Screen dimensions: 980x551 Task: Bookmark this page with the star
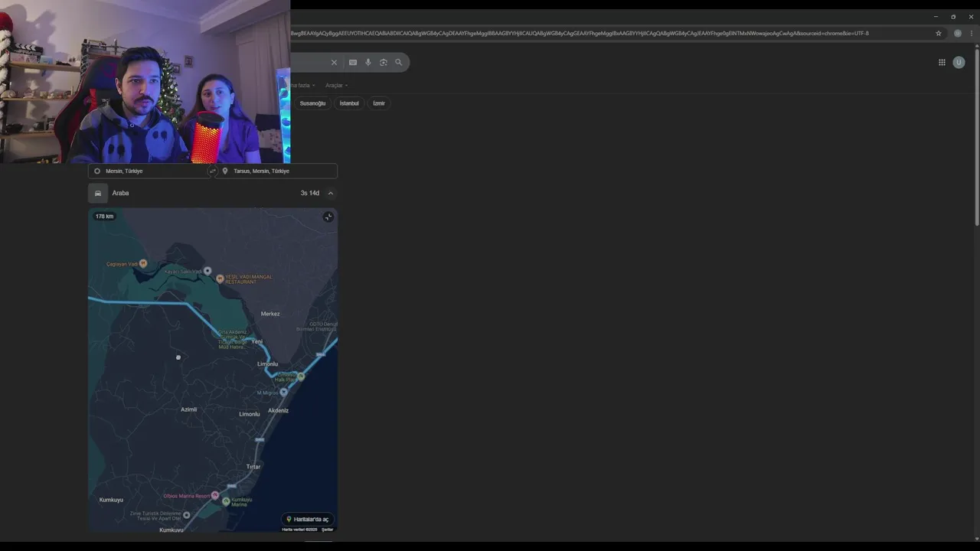pos(939,34)
